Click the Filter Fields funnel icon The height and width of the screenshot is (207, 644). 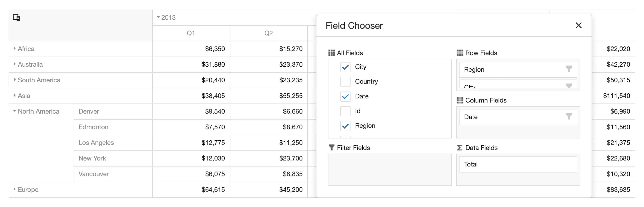pos(332,147)
